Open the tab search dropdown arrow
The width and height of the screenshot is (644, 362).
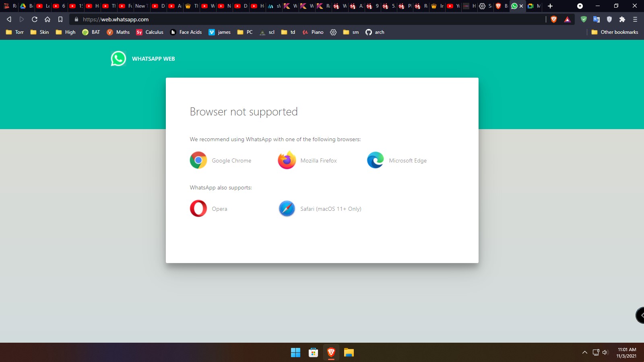tap(580, 6)
